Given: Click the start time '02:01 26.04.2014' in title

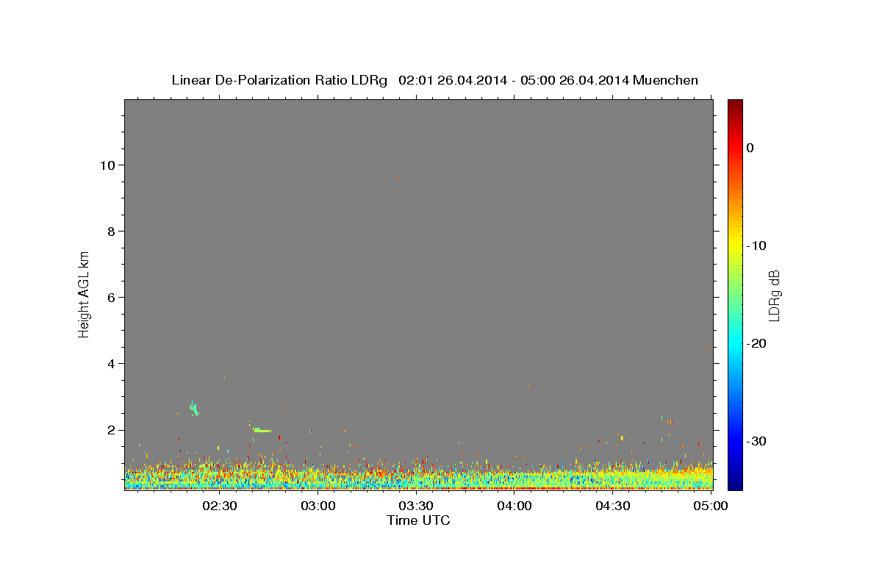Looking at the screenshot, I should [453, 80].
